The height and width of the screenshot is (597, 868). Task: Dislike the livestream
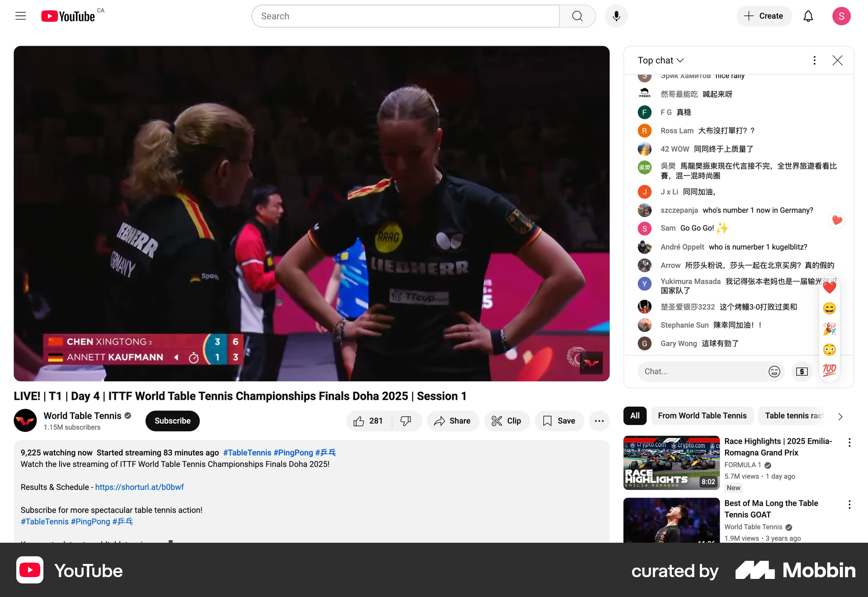[406, 421]
